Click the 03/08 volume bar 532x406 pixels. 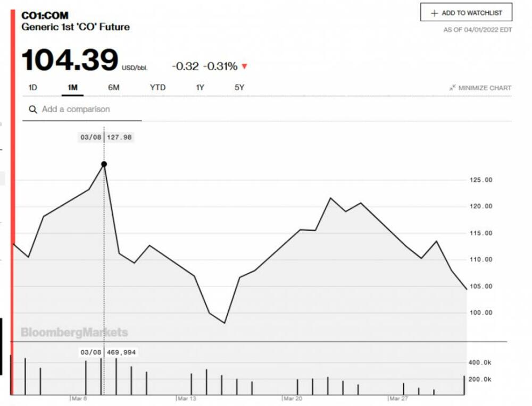pos(101,377)
